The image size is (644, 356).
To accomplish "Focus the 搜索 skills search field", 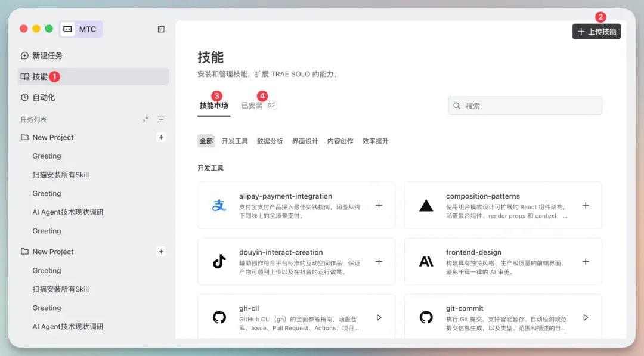I will pyautogui.click(x=525, y=106).
